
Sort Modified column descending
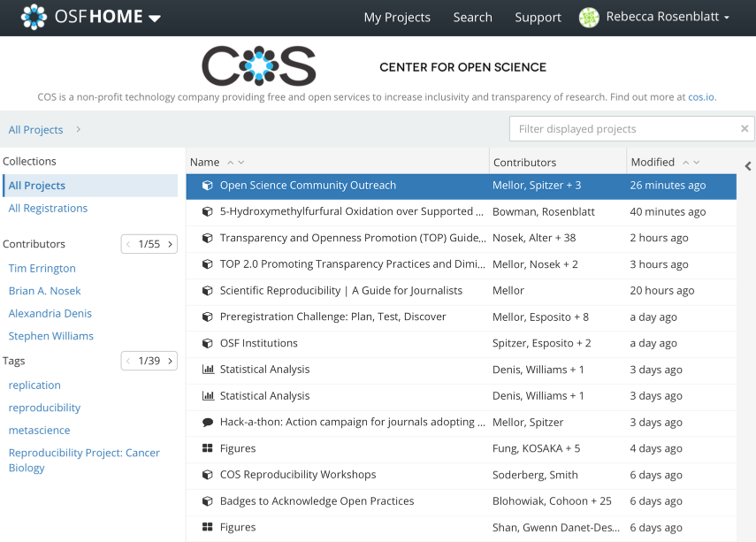pyautogui.click(x=696, y=163)
